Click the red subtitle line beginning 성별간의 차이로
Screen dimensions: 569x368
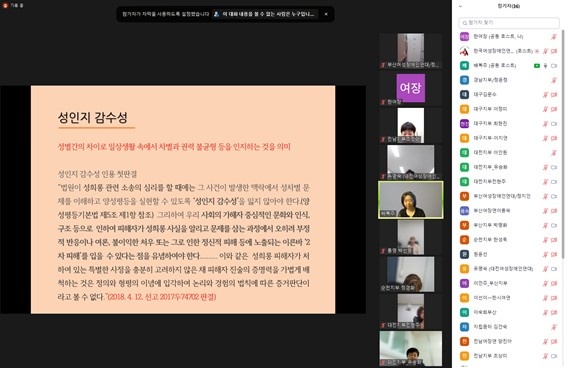(174, 147)
